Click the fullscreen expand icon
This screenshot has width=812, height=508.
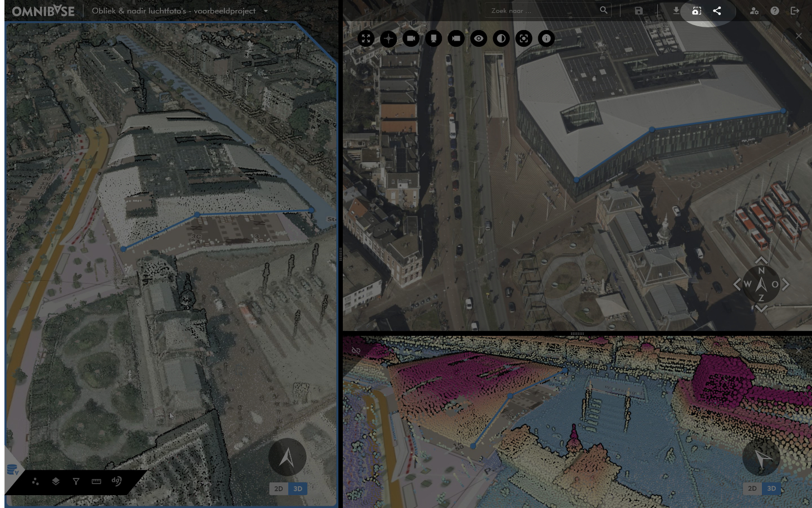click(366, 38)
